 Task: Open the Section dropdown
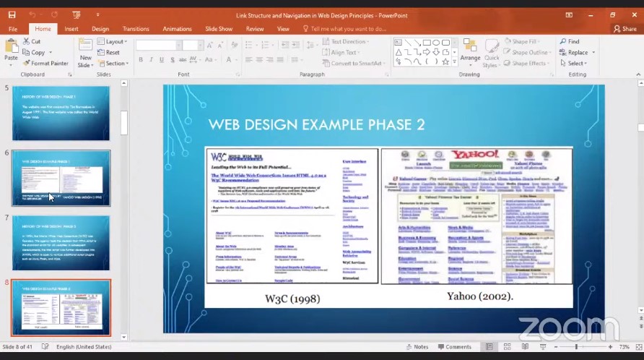click(x=113, y=64)
